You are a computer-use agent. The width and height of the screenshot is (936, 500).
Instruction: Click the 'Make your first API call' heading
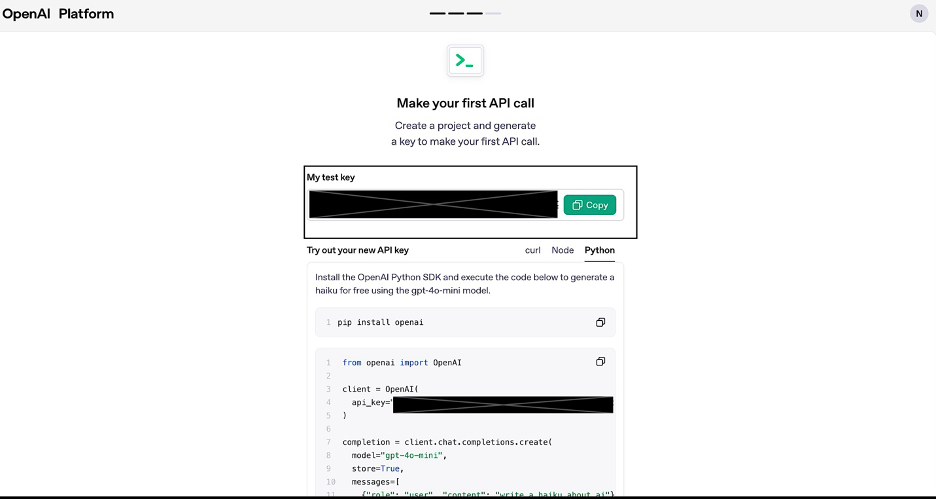point(466,103)
